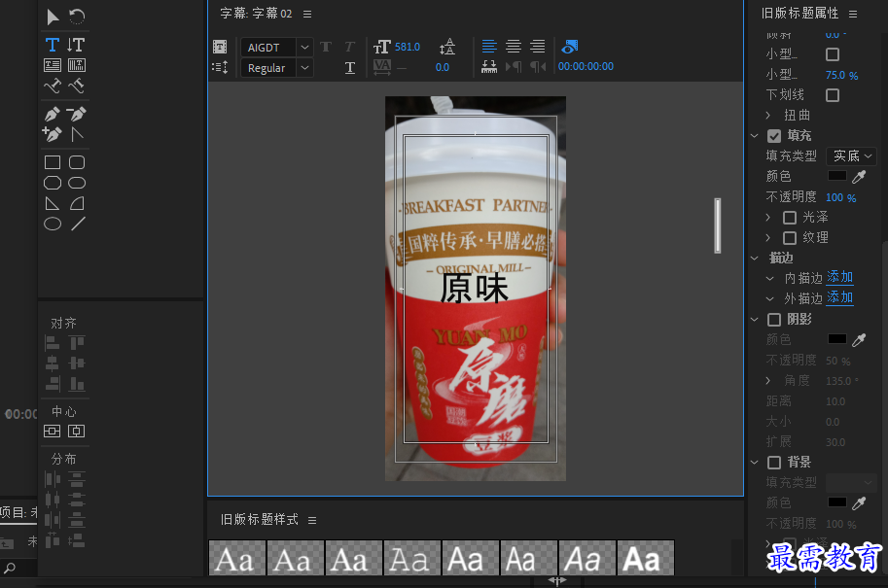This screenshot has width=888, height=588.
Task: Click the 581.0 font size value
Action: (408, 47)
